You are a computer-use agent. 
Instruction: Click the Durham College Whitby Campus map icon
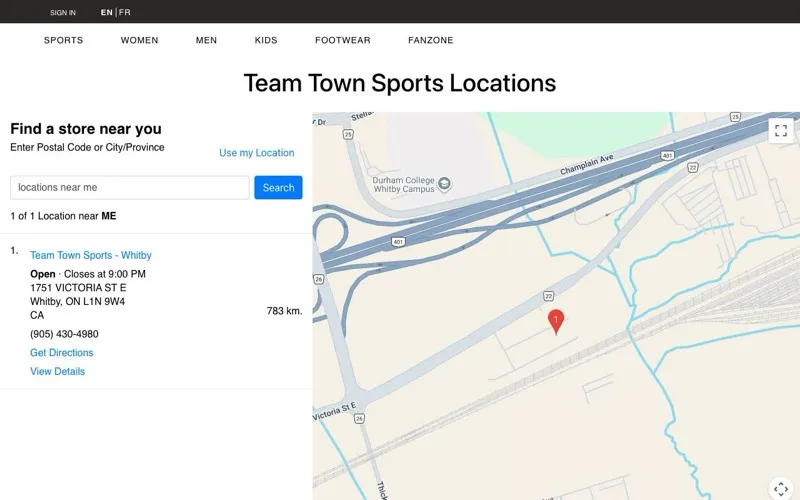(444, 183)
